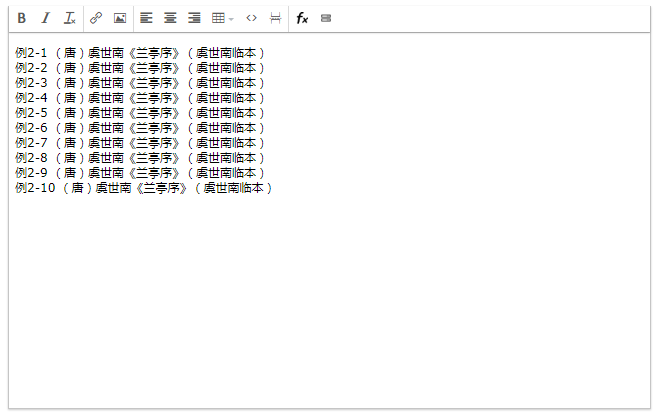Image resolution: width=658 pixels, height=417 pixels.
Task: Click the line labeled 例2-3
Action: click(140, 82)
